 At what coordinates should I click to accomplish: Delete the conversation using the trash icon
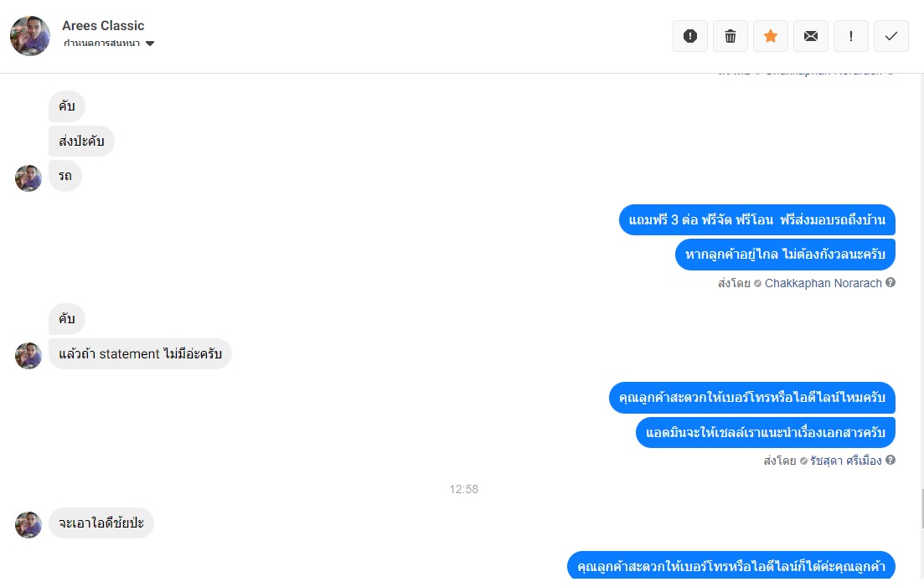point(730,36)
